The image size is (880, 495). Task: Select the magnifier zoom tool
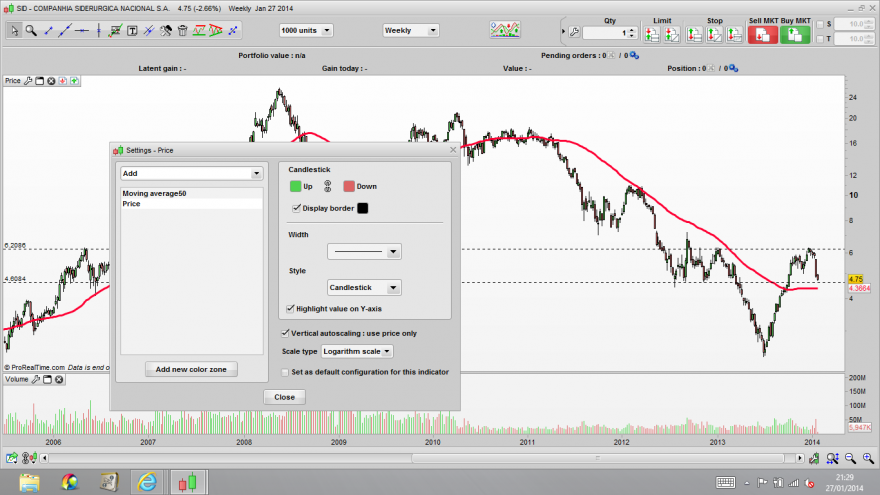pyautogui.click(x=31, y=30)
